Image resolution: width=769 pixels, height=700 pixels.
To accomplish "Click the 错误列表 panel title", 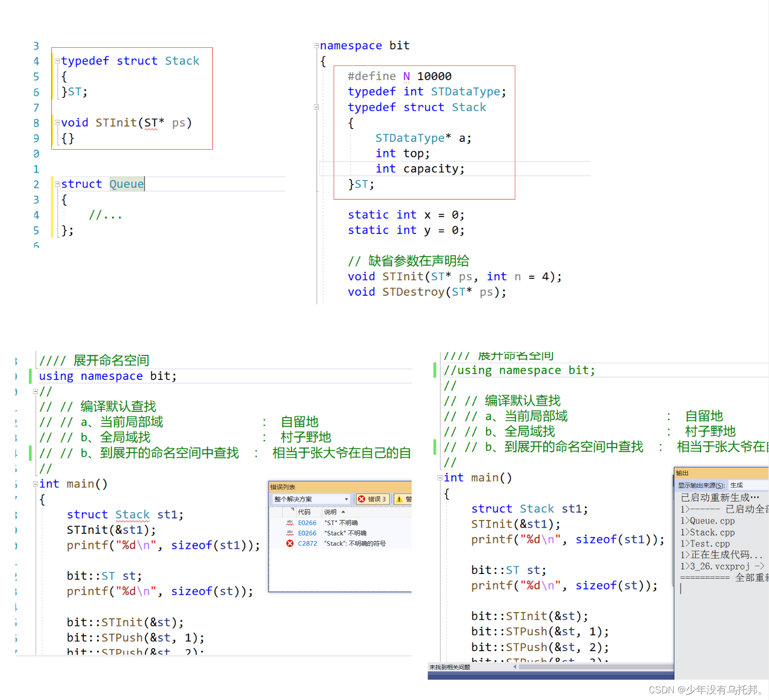I will [x=283, y=487].
